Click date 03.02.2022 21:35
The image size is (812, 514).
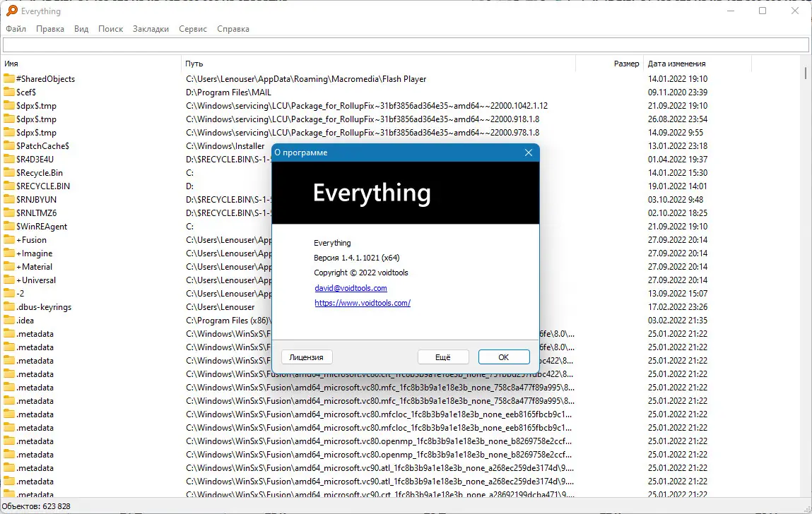(x=677, y=321)
